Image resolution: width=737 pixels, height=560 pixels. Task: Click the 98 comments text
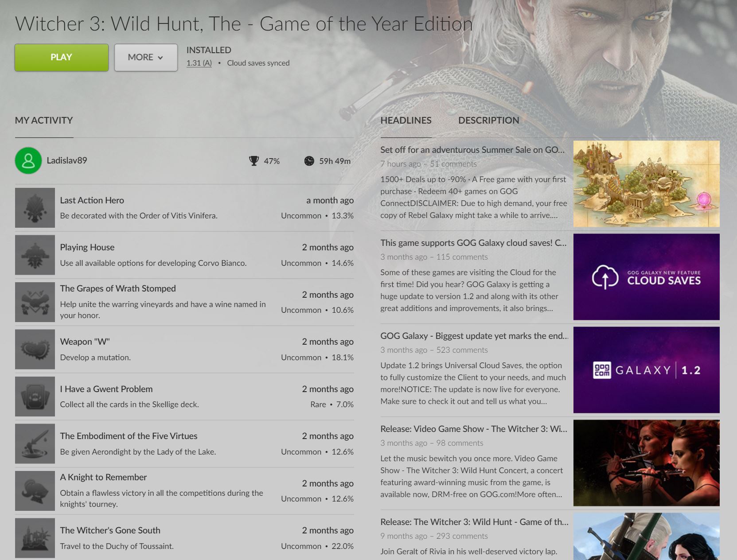(x=460, y=443)
